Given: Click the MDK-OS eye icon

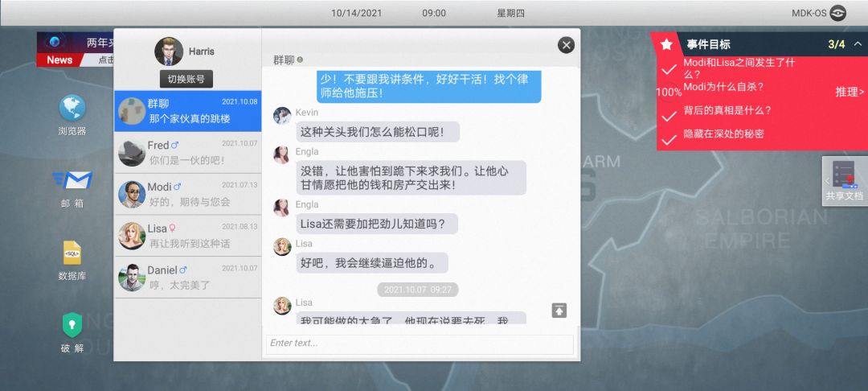Looking at the screenshot, I should 838,13.
